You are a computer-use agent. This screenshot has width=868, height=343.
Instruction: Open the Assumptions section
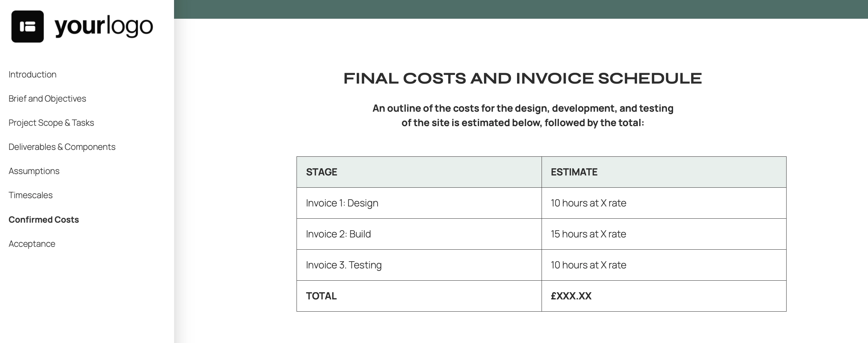pyautogui.click(x=34, y=171)
